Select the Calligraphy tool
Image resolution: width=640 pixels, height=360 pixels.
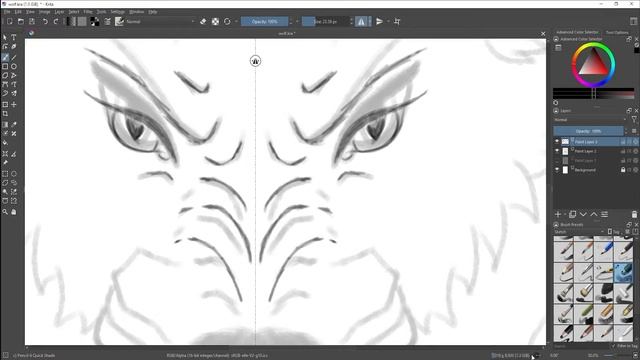(14, 47)
